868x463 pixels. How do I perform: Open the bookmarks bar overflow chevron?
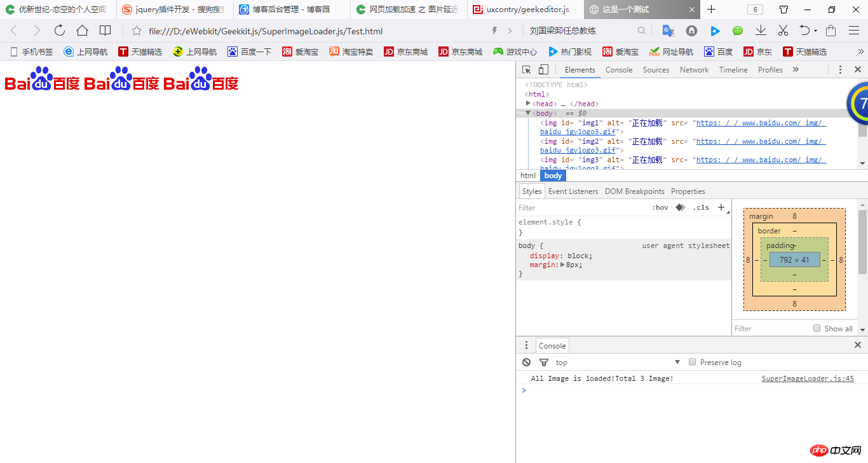tap(862, 52)
